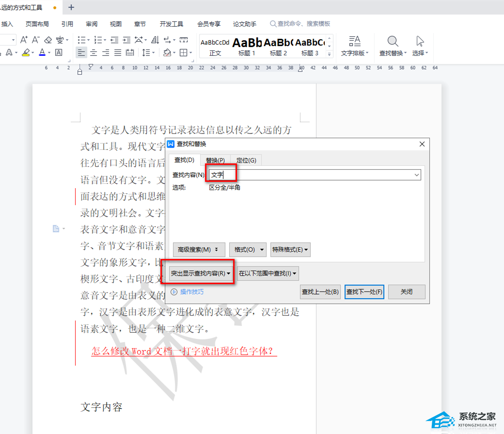Screen dimensions: 504x434
Task: Expand the font color dropdown arrow
Action: click(x=49, y=53)
